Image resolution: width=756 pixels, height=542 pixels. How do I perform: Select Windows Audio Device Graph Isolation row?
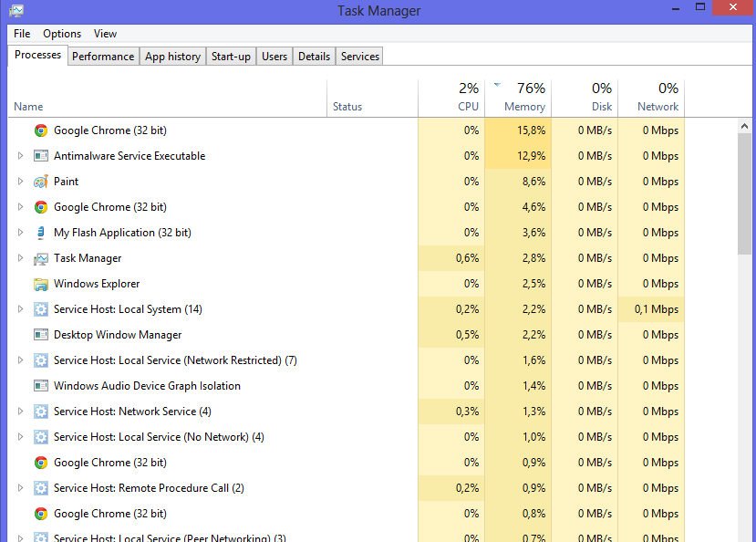pyautogui.click(x=347, y=386)
